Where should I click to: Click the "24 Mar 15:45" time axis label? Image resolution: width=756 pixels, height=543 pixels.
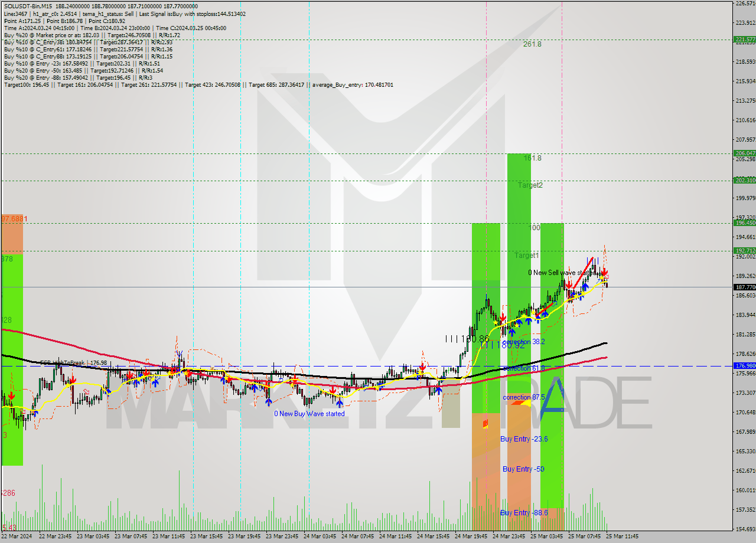pyautogui.click(x=434, y=537)
